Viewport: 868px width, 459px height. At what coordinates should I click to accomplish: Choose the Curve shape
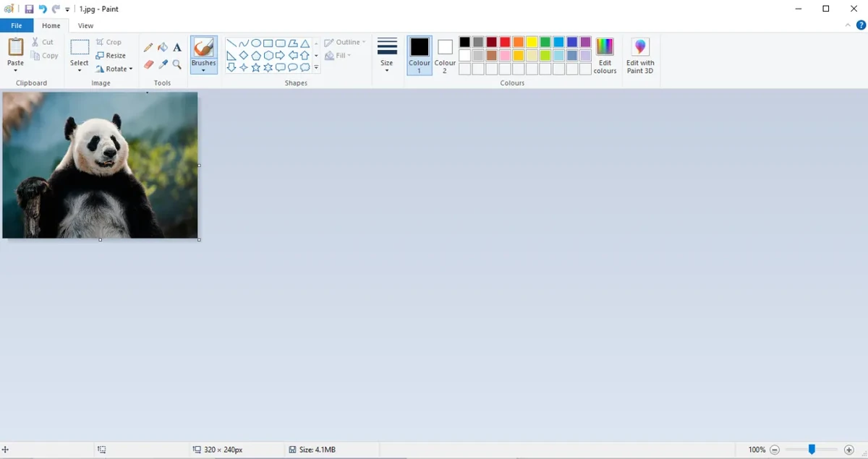tap(244, 43)
